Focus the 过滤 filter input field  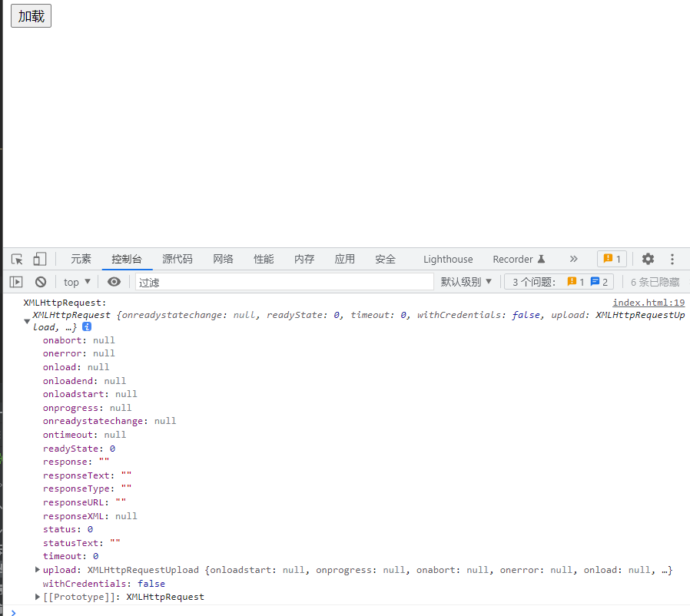(x=284, y=282)
